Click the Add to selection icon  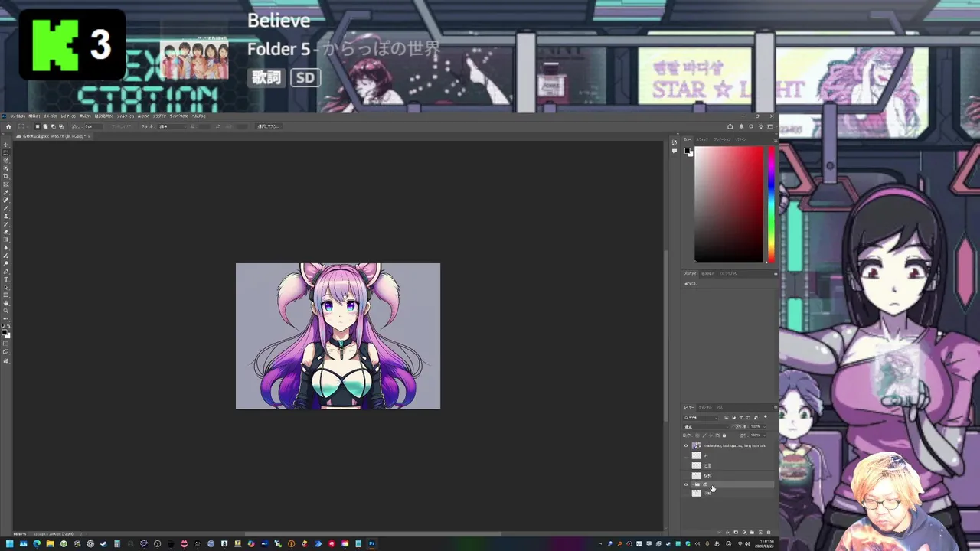[45, 126]
